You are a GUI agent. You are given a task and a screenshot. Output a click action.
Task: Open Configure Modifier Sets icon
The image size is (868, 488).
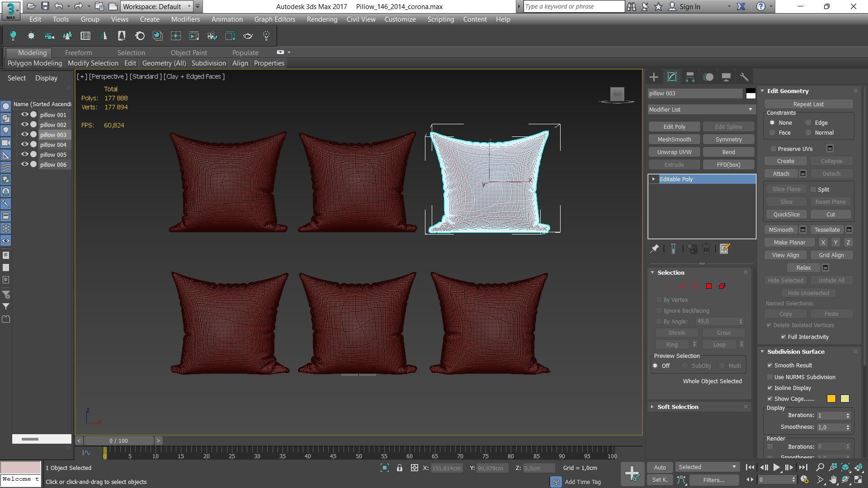[x=724, y=249]
